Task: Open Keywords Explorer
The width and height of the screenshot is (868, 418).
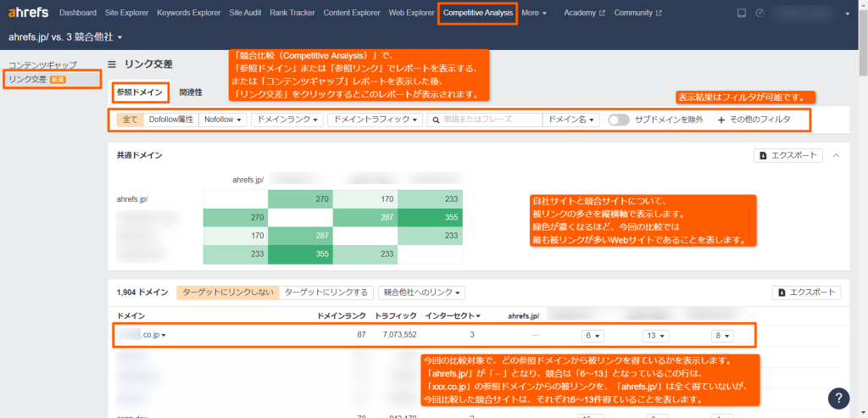Action: click(x=188, y=13)
